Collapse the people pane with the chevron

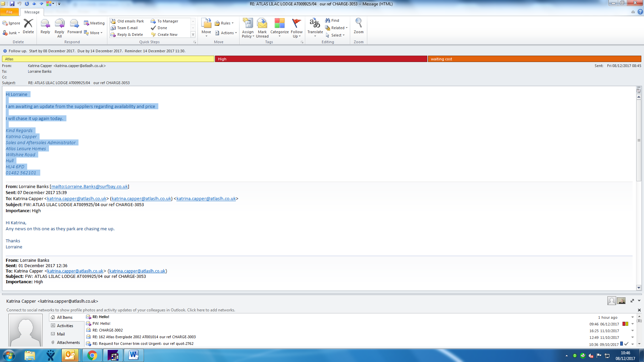click(x=639, y=301)
